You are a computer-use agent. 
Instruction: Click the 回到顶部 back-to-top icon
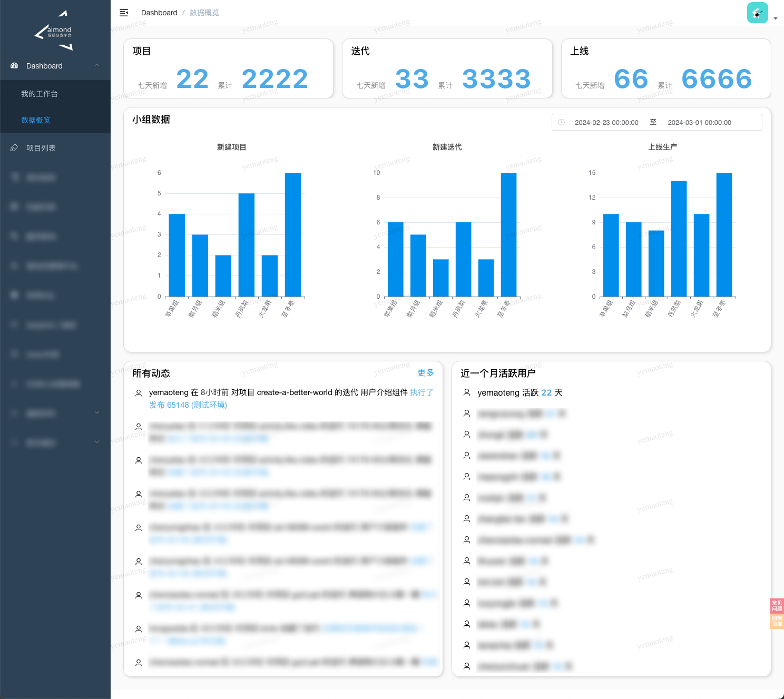[777, 622]
